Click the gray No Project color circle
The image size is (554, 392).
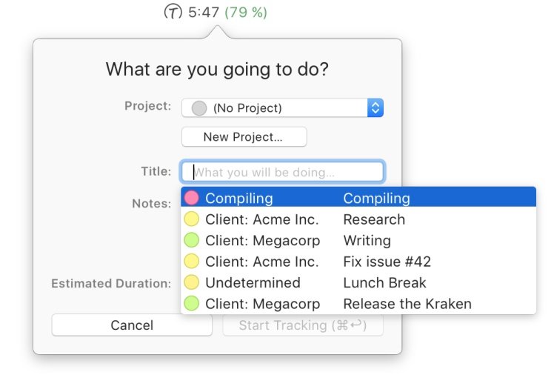click(x=199, y=107)
